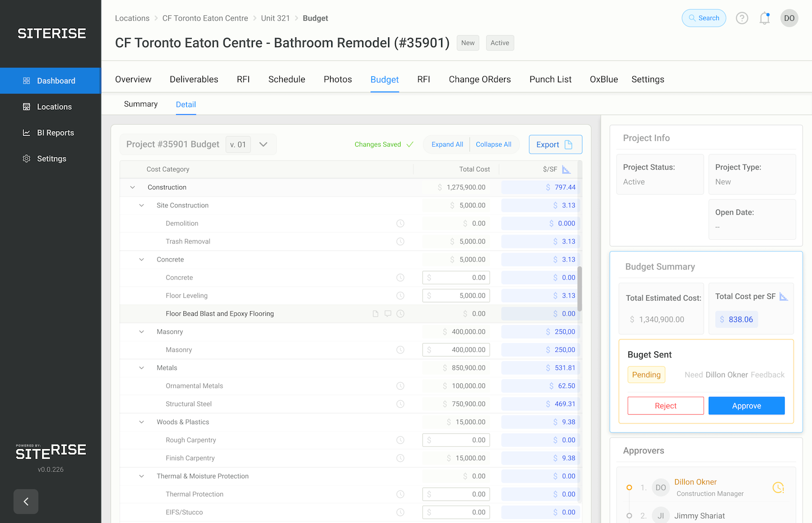Open the Summary sub-tab
812x523 pixels.
pyautogui.click(x=141, y=104)
